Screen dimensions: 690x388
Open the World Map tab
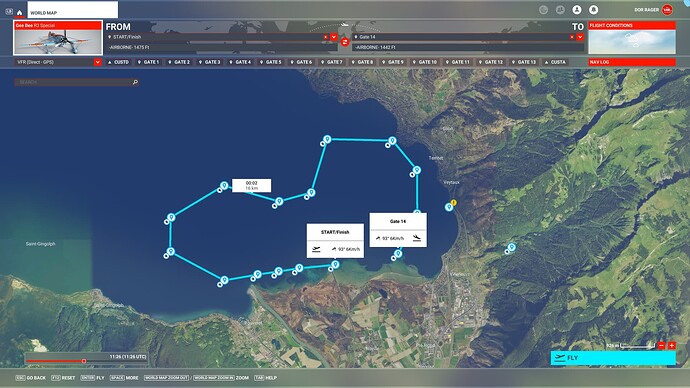73,10
